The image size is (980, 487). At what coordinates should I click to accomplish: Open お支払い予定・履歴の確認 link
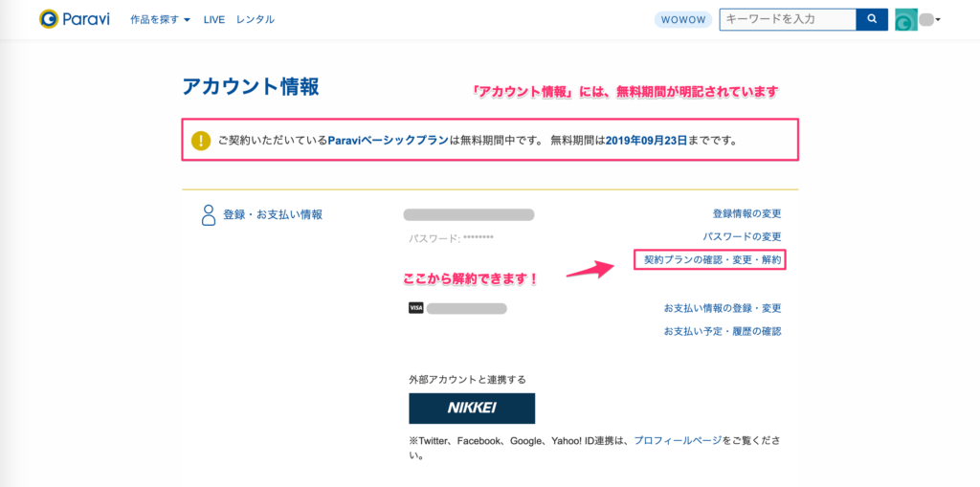(723, 331)
